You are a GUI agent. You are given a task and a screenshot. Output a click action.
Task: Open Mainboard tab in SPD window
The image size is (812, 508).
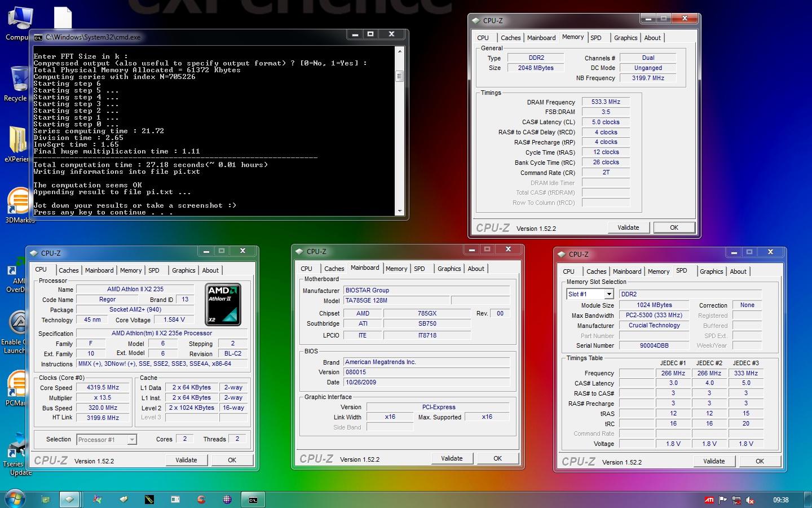point(627,271)
